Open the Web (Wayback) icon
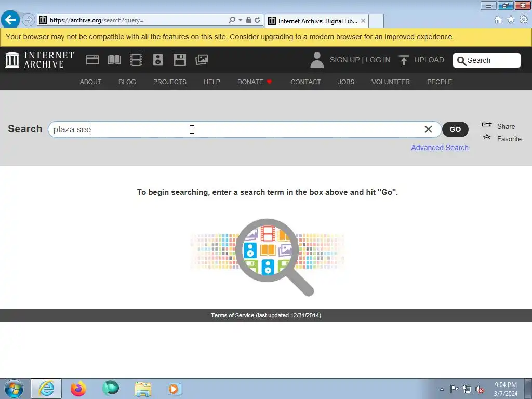The image size is (532, 399). [x=92, y=60]
